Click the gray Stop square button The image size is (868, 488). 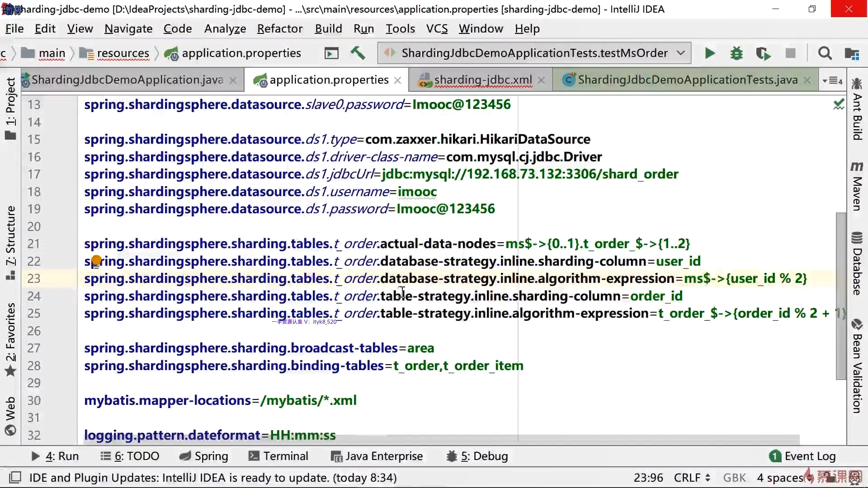[x=790, y=53]
